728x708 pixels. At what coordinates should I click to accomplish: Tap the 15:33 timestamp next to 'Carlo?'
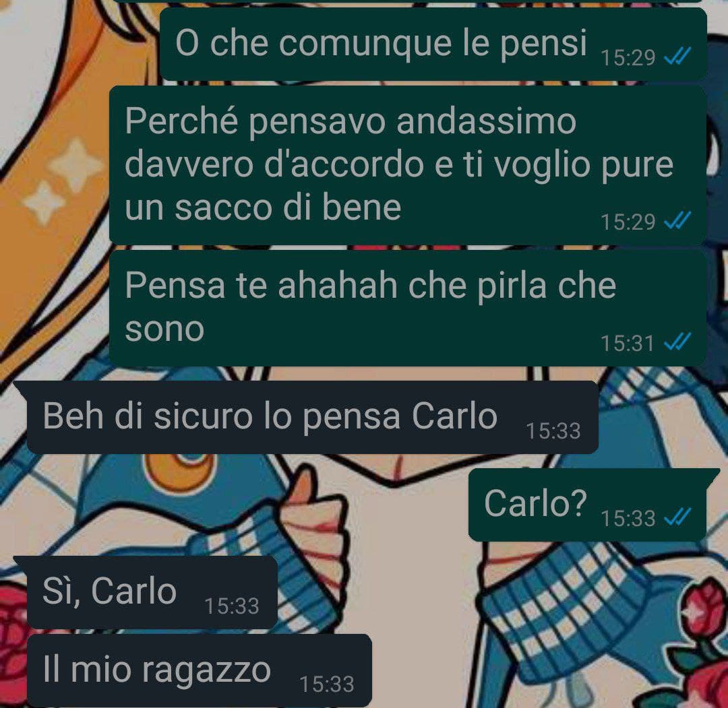click(x=628, y=518)
